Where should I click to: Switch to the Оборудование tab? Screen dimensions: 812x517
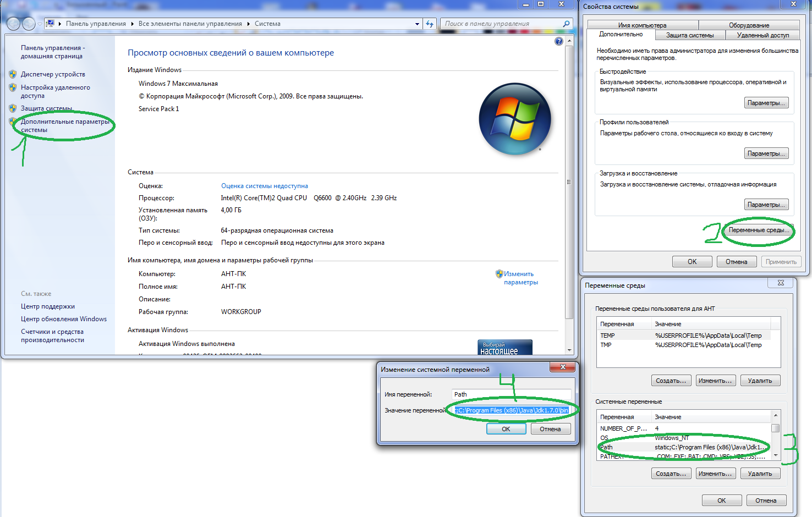pyautogui.click(x=749, y=25)
